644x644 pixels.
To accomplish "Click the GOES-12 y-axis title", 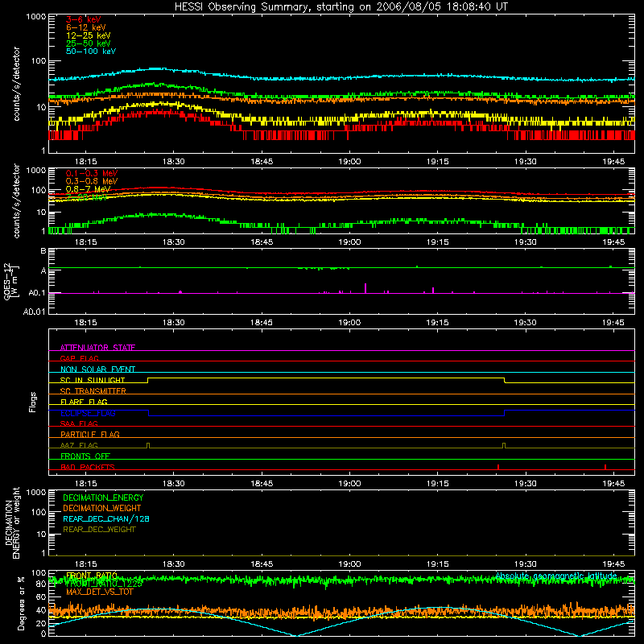I will pyautogui.click(x=10, y=282).
